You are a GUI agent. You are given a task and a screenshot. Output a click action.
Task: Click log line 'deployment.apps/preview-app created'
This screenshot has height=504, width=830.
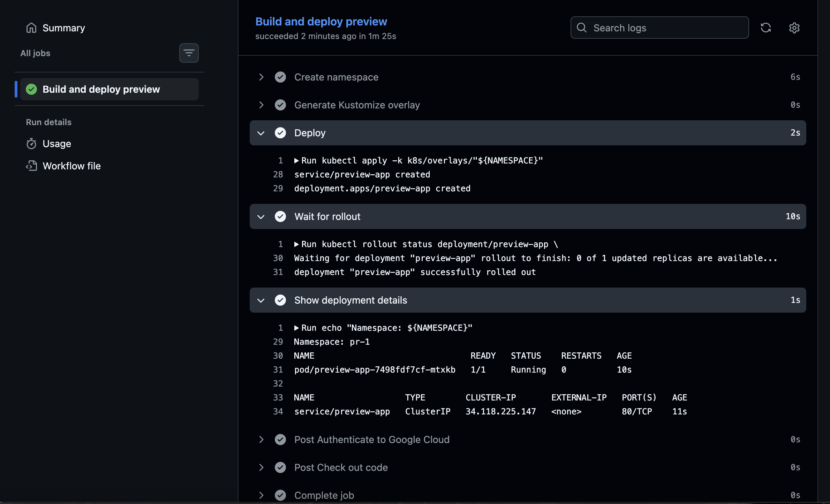pyautogui.click(x=382, y=189)
